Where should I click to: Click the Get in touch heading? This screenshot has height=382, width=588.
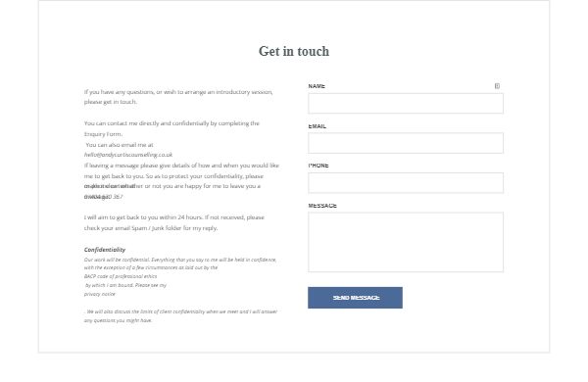(294, 51)
